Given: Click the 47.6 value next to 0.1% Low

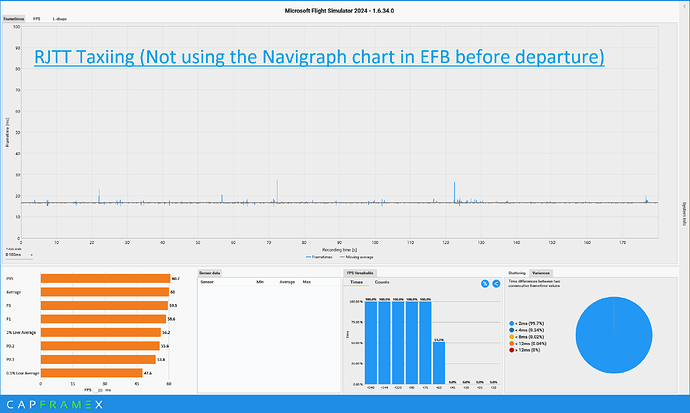Looking at the screenshot, I should coord(148,373).
